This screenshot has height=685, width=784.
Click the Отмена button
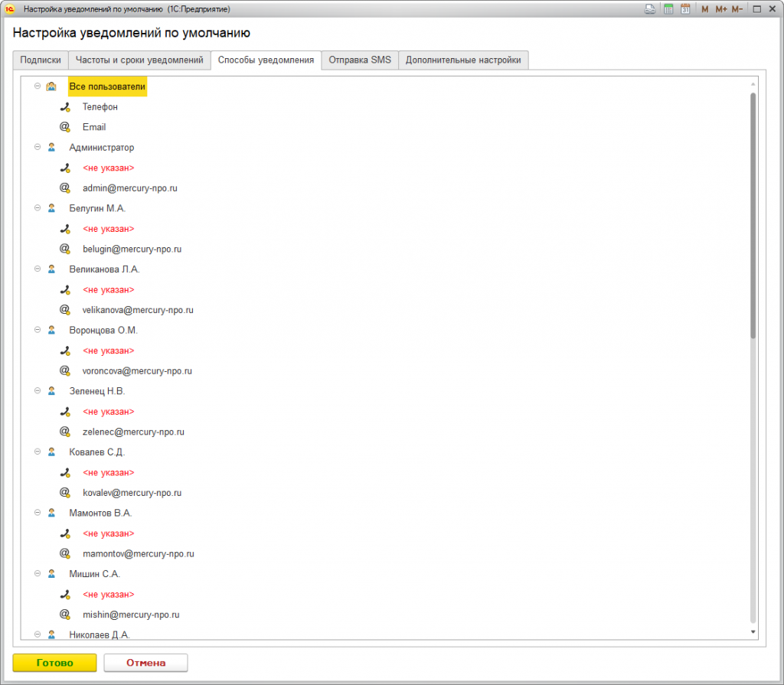[x=145, y=663]
